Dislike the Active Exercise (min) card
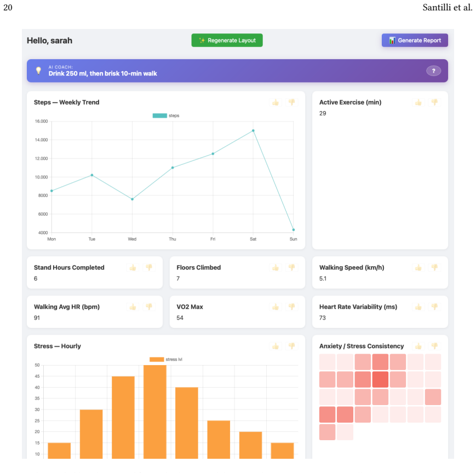Screen dimensions: 476x473 (434, 102)
